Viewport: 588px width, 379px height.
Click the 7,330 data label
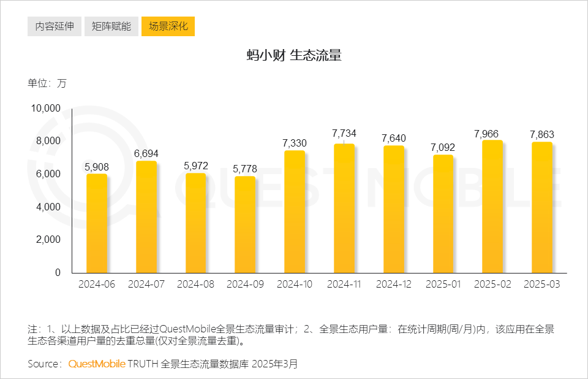pyautogui.click(x=295, y=143)
